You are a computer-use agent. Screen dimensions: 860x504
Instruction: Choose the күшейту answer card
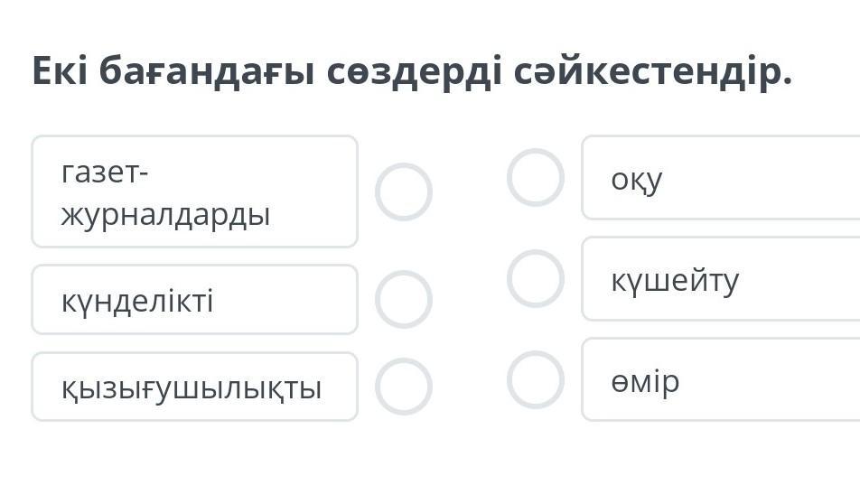click(720, 279)
